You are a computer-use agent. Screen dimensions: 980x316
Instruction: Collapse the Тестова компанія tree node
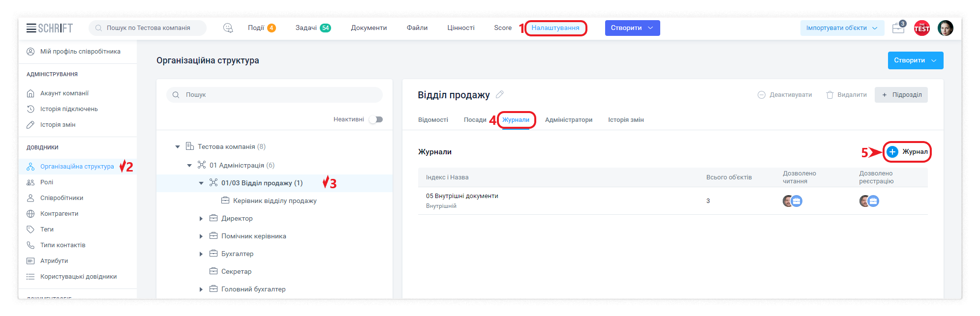(x=178, y=147)
